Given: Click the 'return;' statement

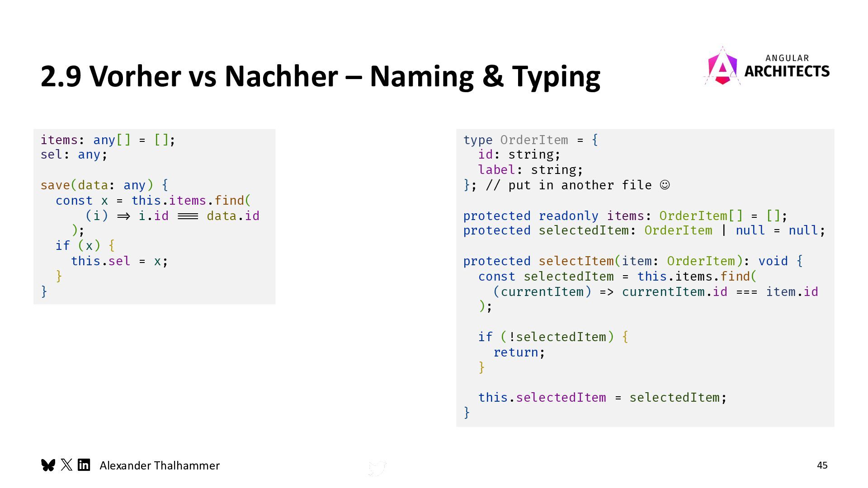Looking at the screenshot, I should [x=519, y=352].
